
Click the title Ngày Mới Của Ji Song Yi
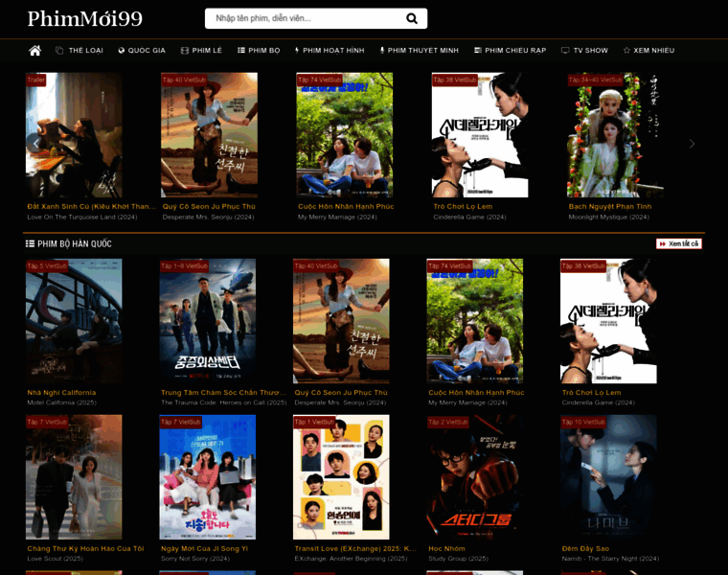coord(204,548)
